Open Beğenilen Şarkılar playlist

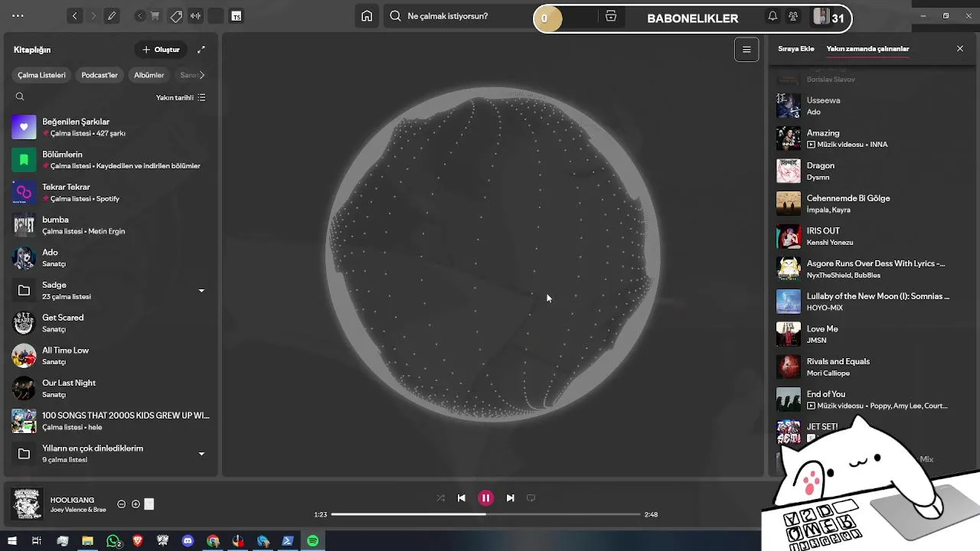point(111,127)
